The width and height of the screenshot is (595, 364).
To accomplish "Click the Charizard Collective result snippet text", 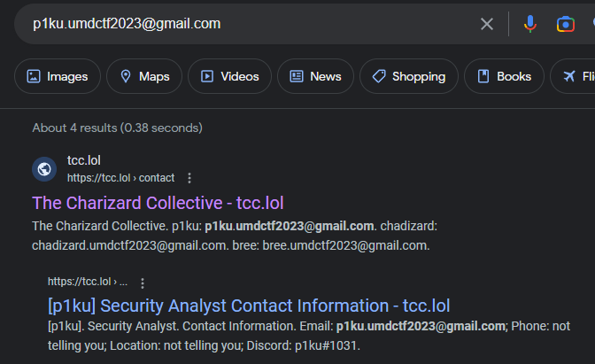I will point(230,235).
